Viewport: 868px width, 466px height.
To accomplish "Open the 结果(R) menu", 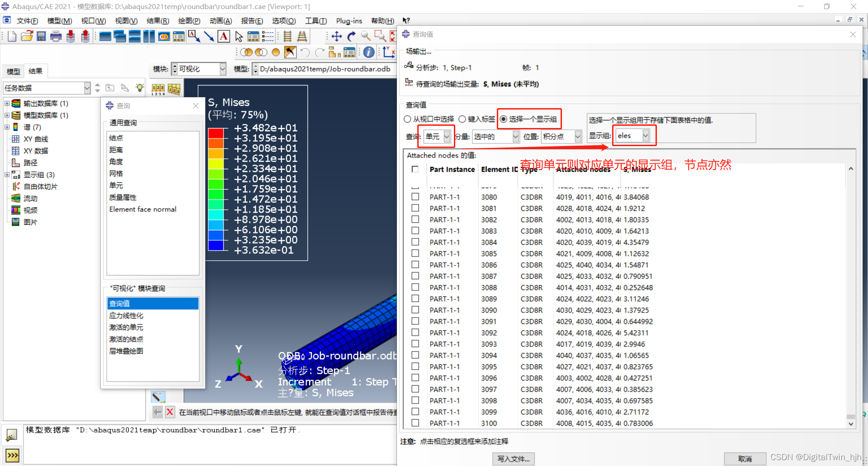I will click(x=158, y=21).
